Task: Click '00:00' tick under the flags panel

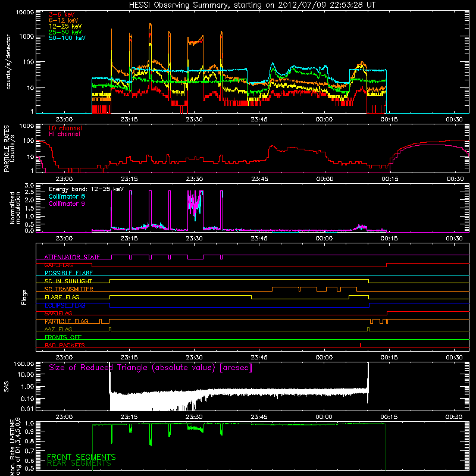Action: (324, 358)
